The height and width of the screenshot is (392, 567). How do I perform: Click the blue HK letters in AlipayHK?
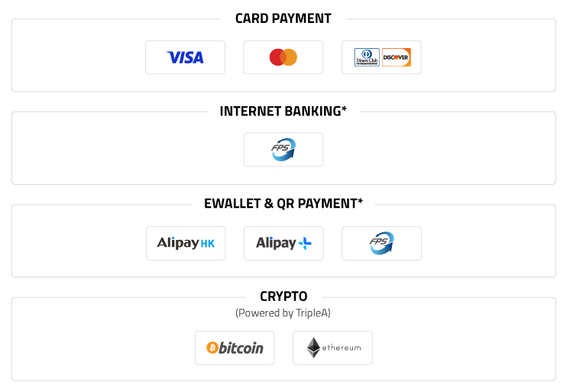[x=208, y=244]
